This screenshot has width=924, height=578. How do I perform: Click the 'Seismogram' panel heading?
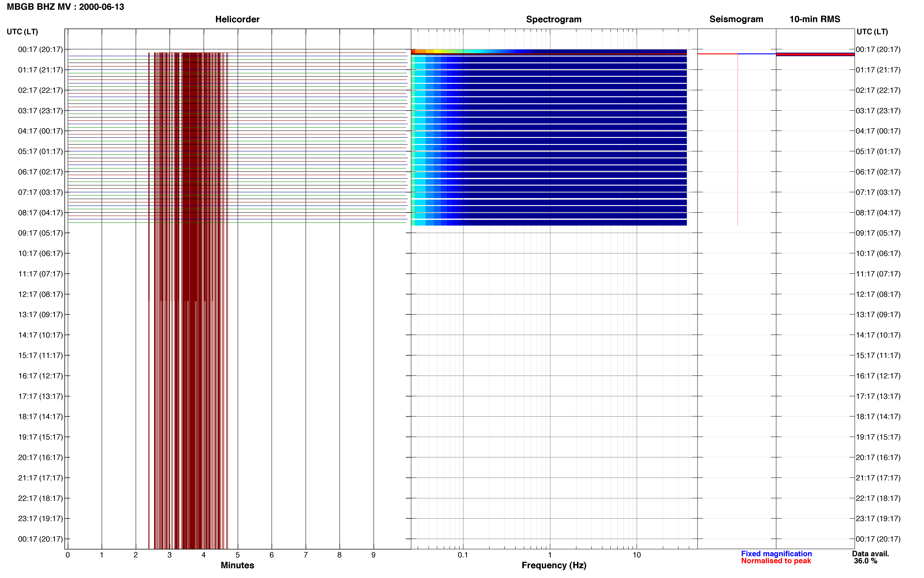point(736,19)
